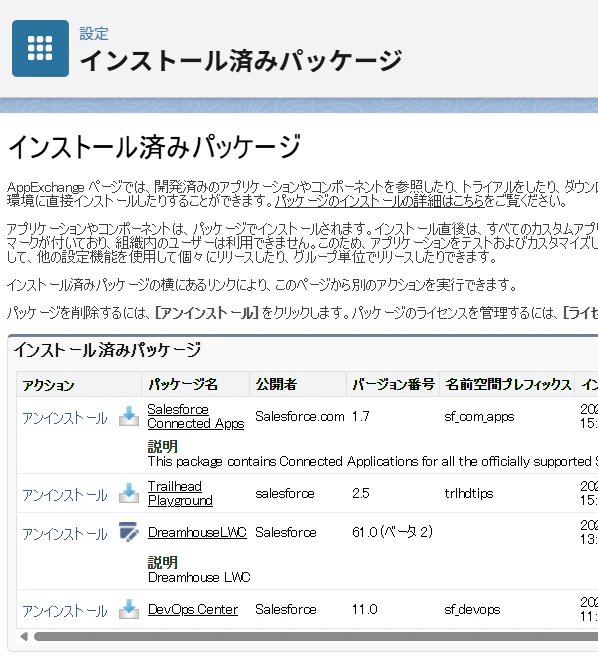The height and width of the screenshot is (663, 598).
Task: Open the Salesforce Connected Apps package
Action: 196,416
